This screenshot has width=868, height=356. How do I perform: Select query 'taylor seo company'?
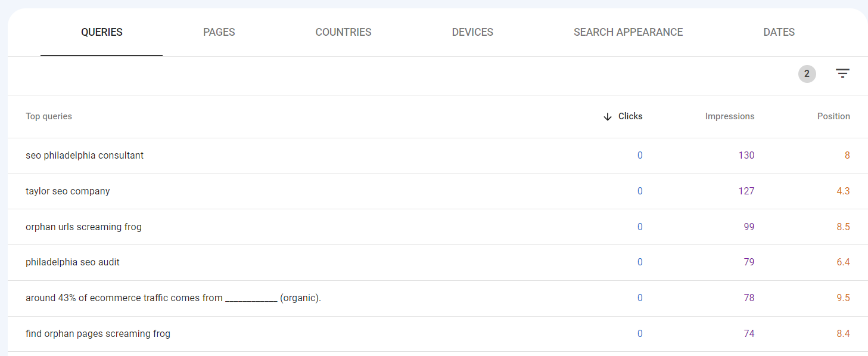tap(68, 191)
